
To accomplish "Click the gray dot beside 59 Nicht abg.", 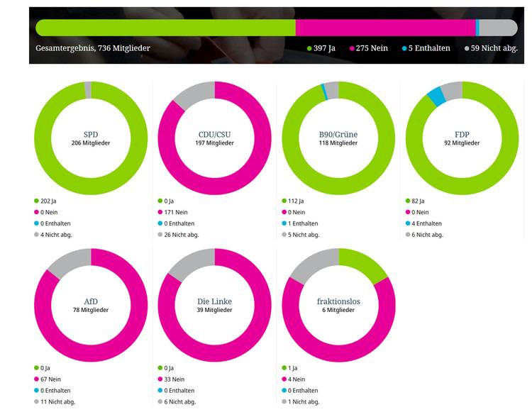I will click(x=466, y=49).
